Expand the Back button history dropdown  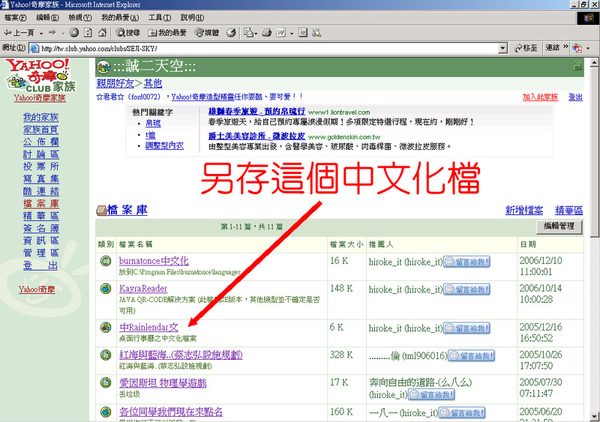pos(41,33)
